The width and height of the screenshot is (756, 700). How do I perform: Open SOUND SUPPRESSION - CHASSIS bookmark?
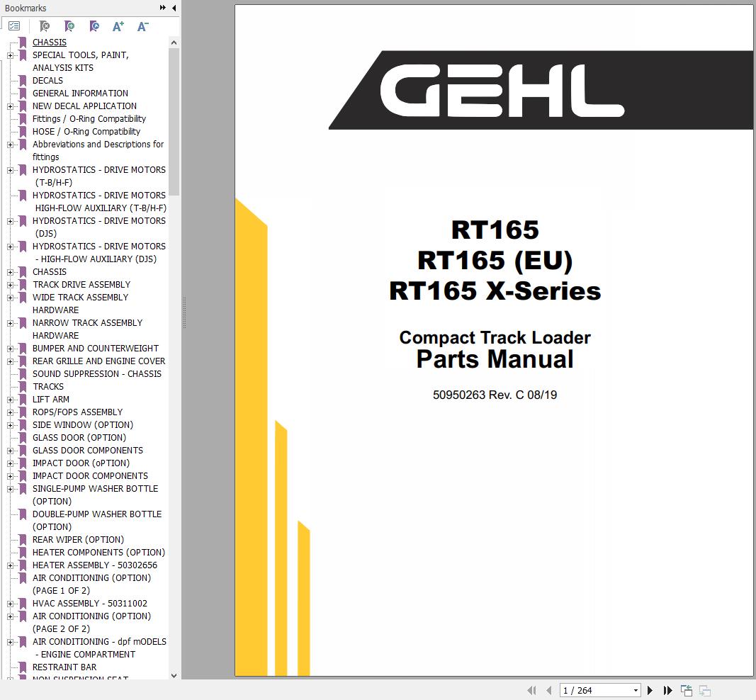tap(97, 373)
